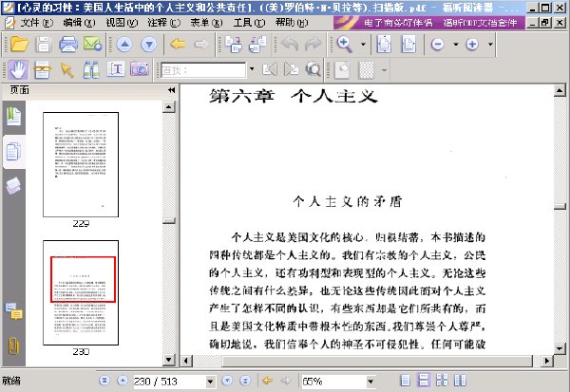
Task: Expand the Zoom in options arrow
Action: (x=490, y=45)
